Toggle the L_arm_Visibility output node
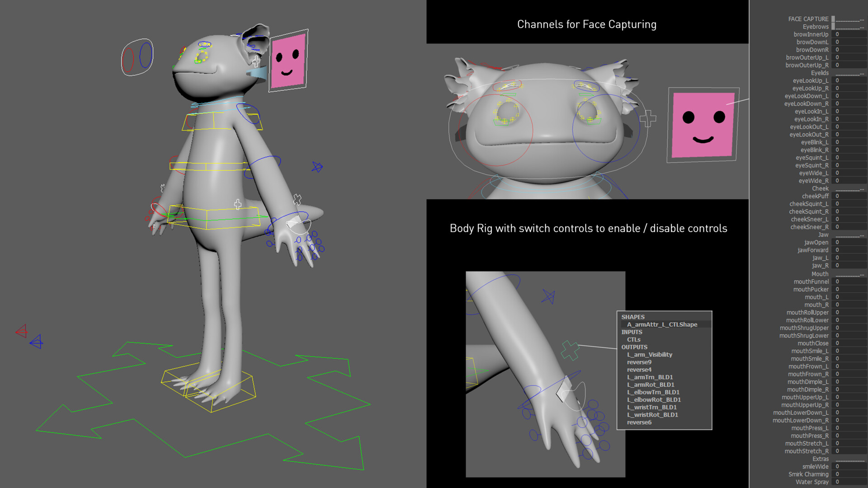Screen dimensions: 868x488 point(649,355)
